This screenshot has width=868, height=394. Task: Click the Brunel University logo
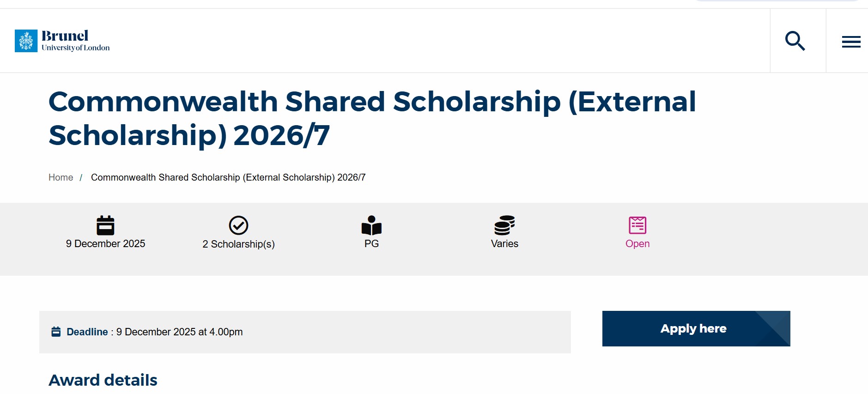tap(62, 40)
